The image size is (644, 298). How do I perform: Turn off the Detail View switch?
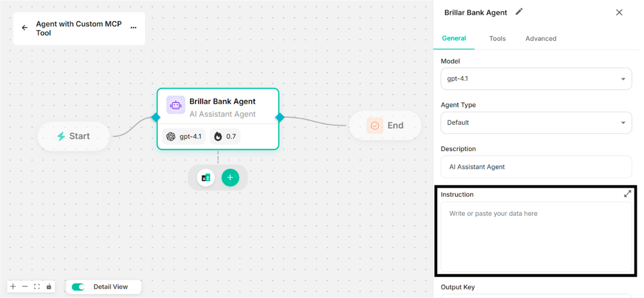[78, 287]
